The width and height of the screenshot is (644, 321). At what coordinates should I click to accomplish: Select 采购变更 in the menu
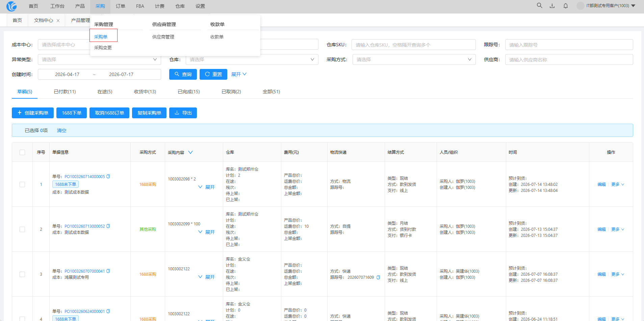103,48
